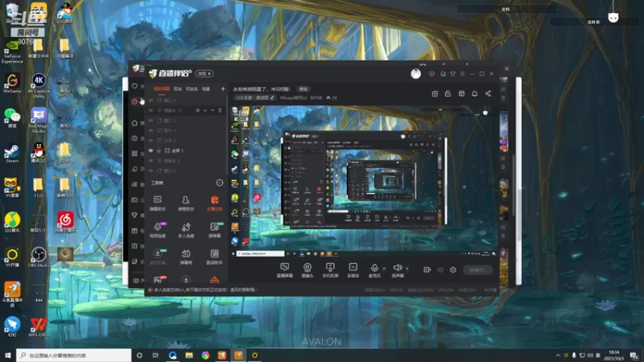Open the 弹幕秀 tool
The image size is (644, 362).
pos(186,257)
